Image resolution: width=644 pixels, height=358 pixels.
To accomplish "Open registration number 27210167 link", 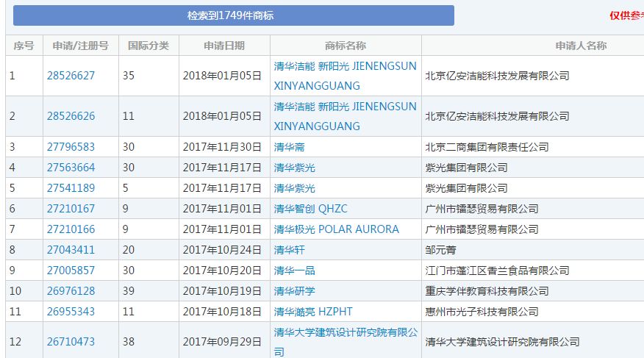I will 71,208.
